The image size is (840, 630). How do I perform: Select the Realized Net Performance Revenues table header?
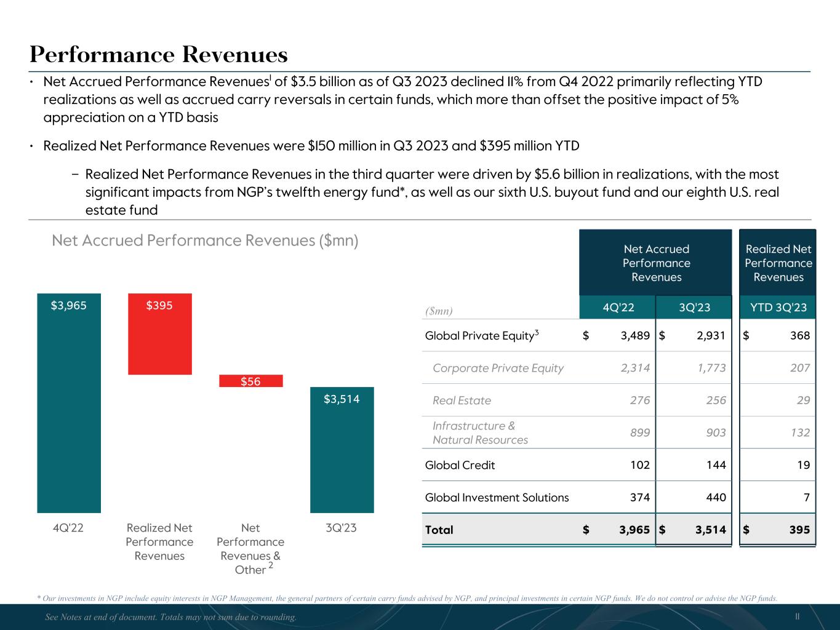[x=778, y=263]
